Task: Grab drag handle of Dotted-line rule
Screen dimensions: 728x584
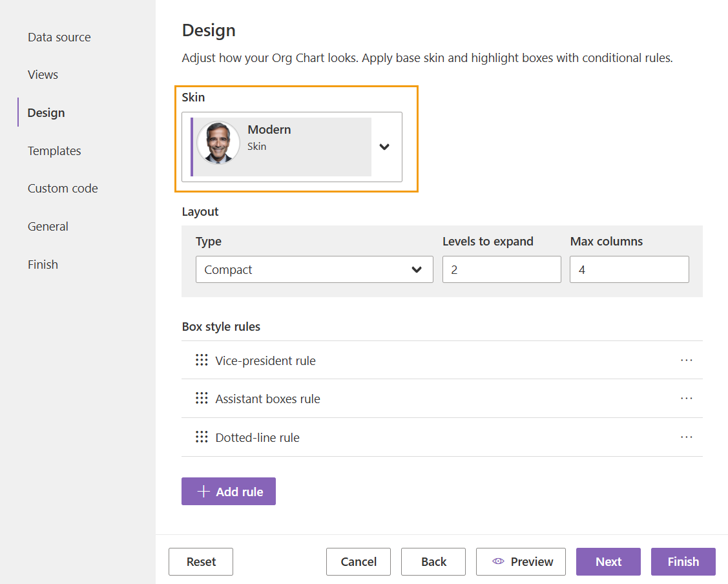Action: click(x=202, y=437)
